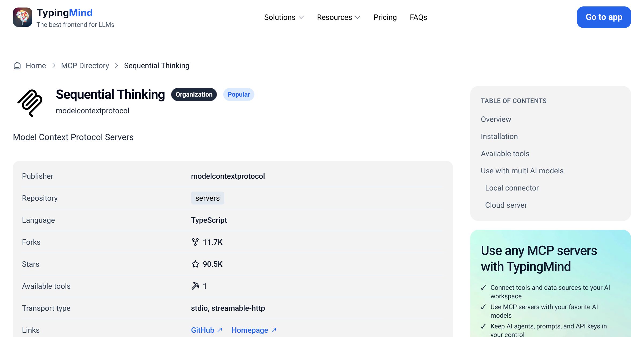Screen dimensions: 644x337
Task: Click the 11.7K forks value
Action: pos(213,242)
